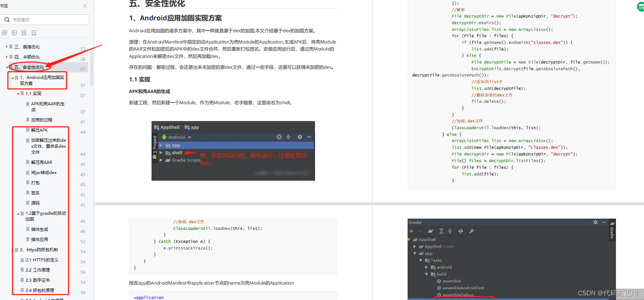Viewport: 644px width, 300px height.
Task: Open the 2、https防抓包机制 bookmark
Action: pos(39,249)
